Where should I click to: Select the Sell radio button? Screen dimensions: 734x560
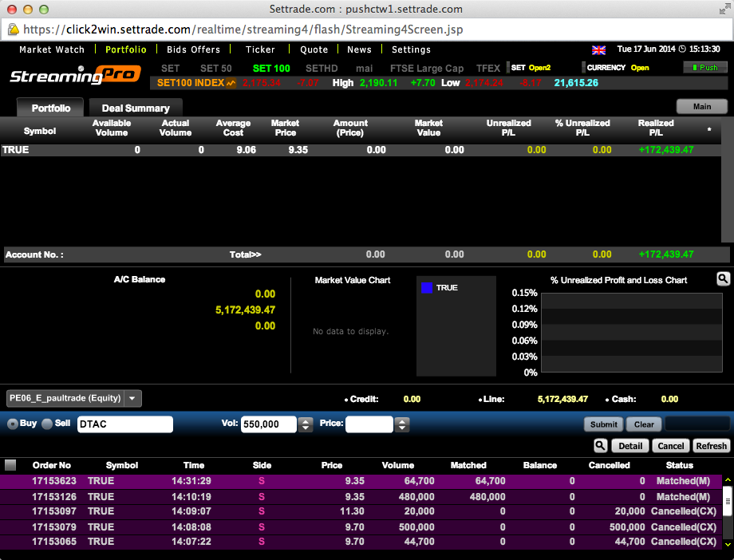[x=47, y=424]
